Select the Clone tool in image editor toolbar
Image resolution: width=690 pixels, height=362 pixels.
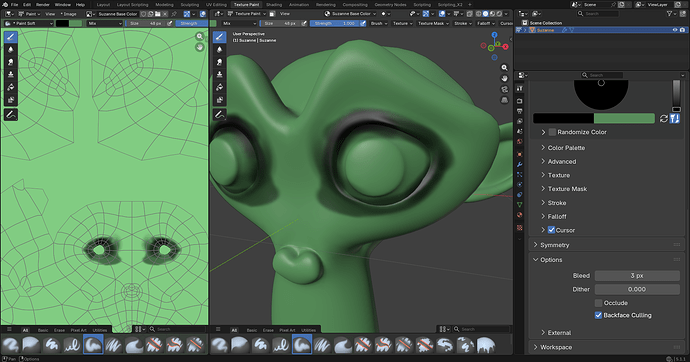(x=11, y=74)
